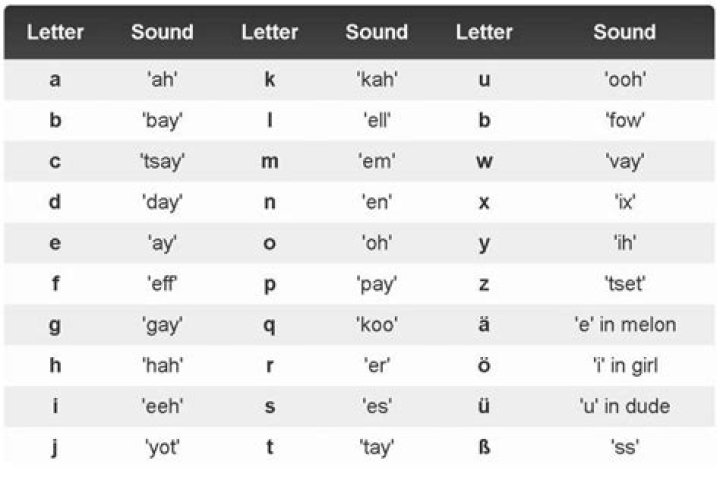This screenshot has height=477, width=720.
Task: Click the letter ä cell
Action: tap(484, 324)
